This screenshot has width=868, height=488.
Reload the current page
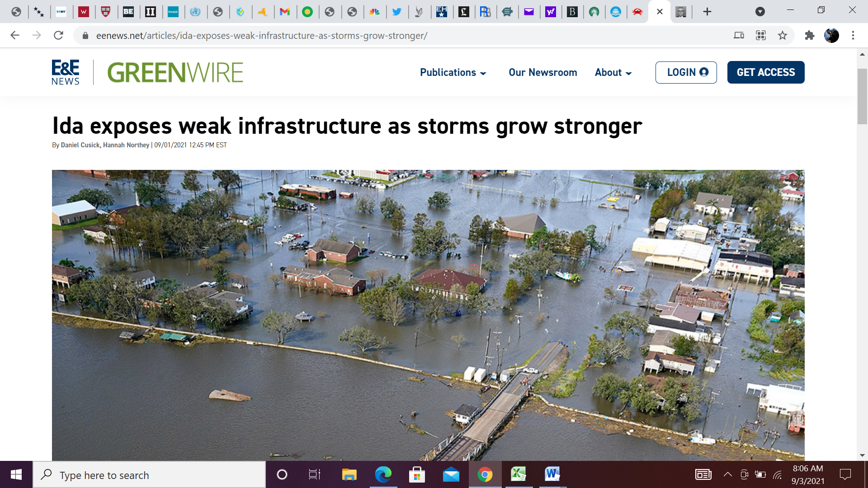pyautogui.click(x=58, y=35)
